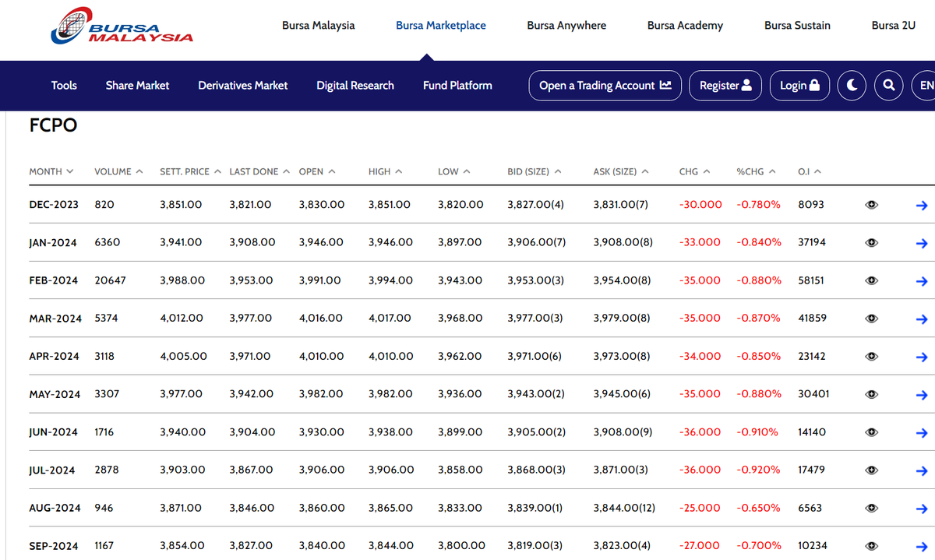Go to Bursa 2U

(894, 26)
